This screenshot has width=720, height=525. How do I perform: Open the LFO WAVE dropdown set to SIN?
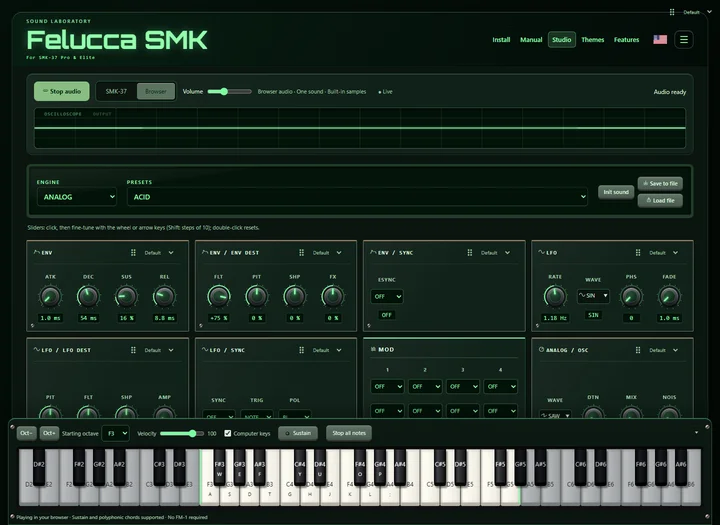pyautogui.click(x=593, y=296)
